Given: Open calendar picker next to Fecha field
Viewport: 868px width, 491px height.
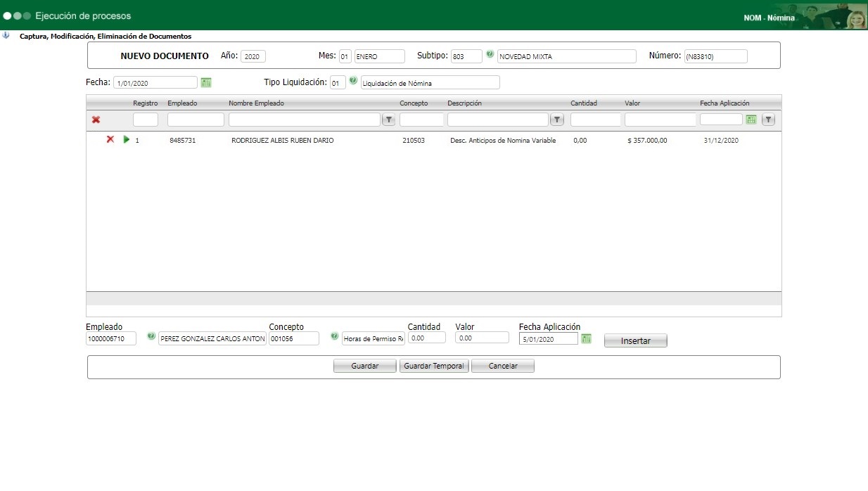Looking at the screenshot, I should (206, 82).
